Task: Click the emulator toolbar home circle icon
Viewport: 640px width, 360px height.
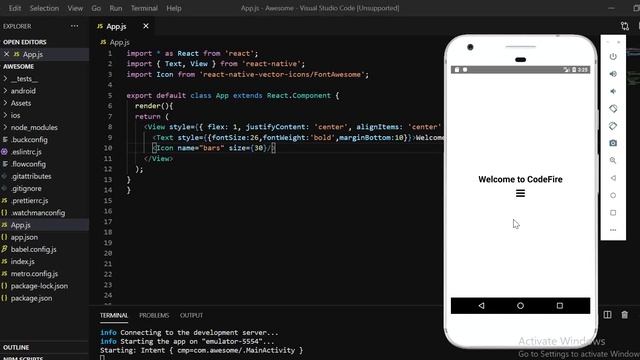Action: pyautogui.click(x=613, y=196)
